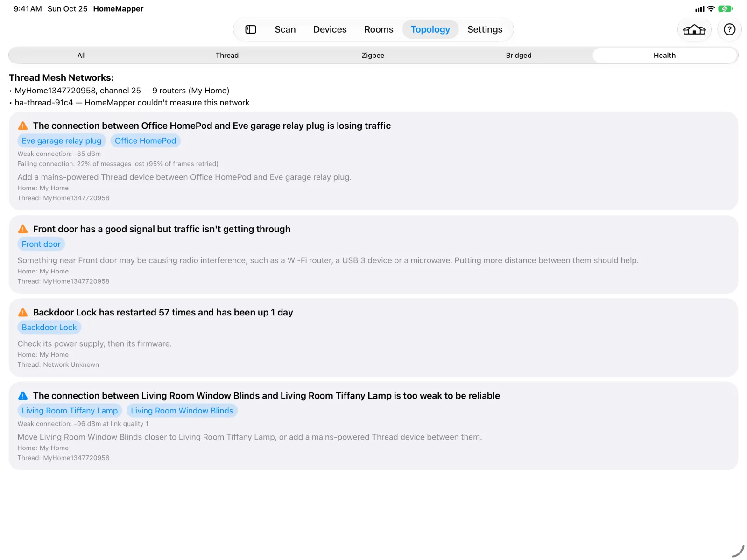Open the Front door device tag

41,244
